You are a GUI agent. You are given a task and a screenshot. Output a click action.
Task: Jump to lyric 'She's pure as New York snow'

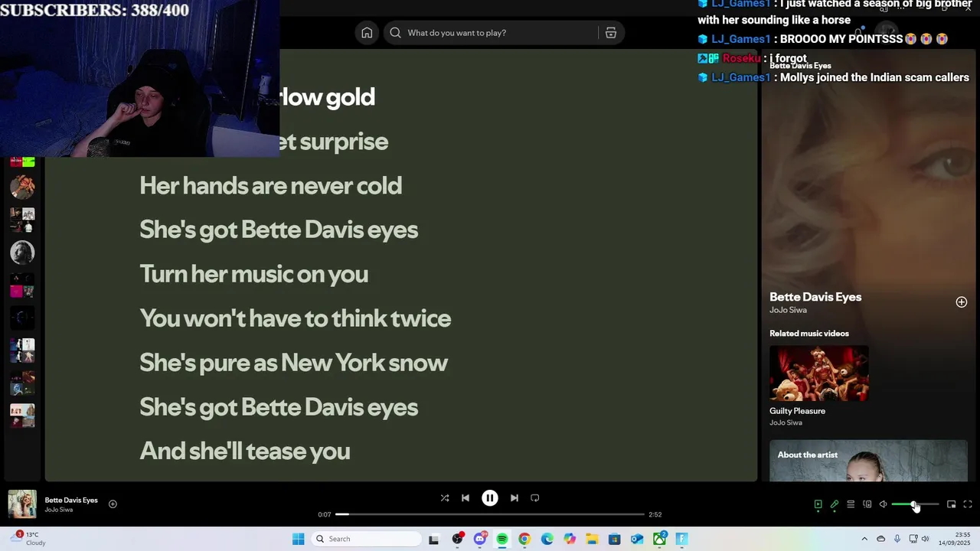pyautogui.click(x=293, y=363)
